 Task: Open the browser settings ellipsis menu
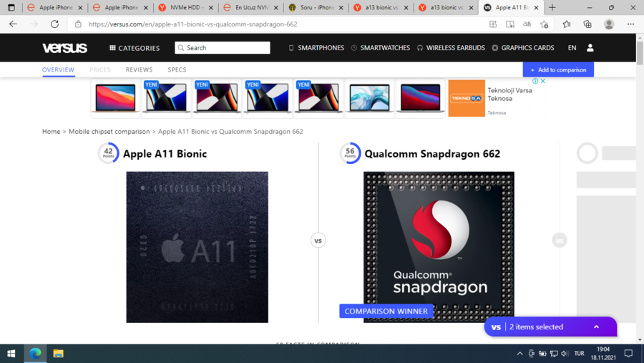(631, 24)
